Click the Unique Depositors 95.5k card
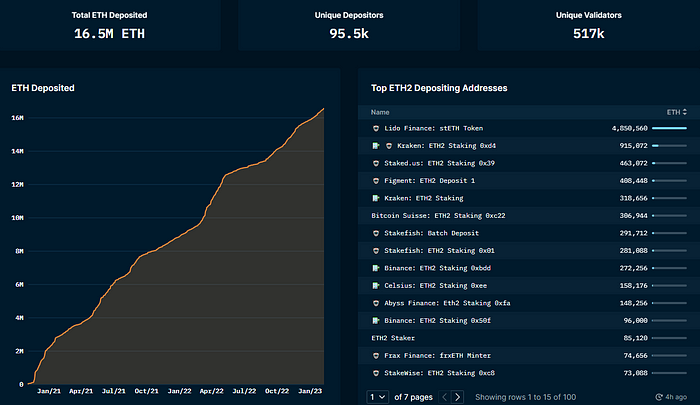 [x=349, y=25]
